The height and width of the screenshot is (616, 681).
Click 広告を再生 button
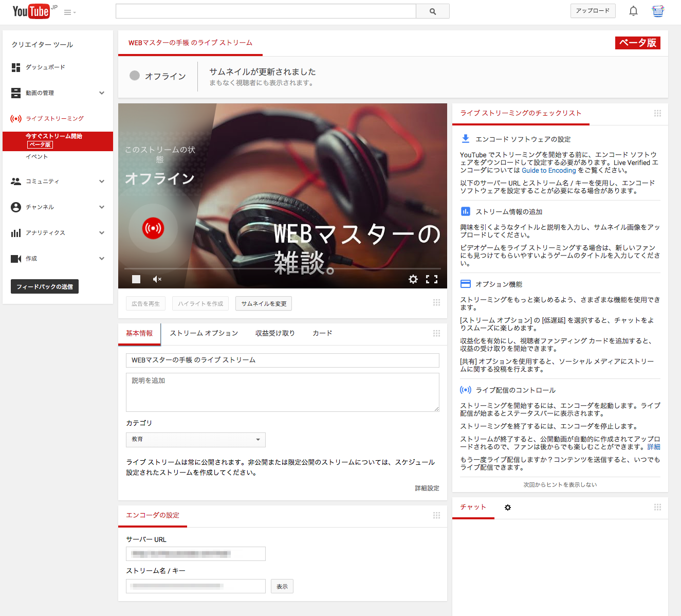[145, 303]
